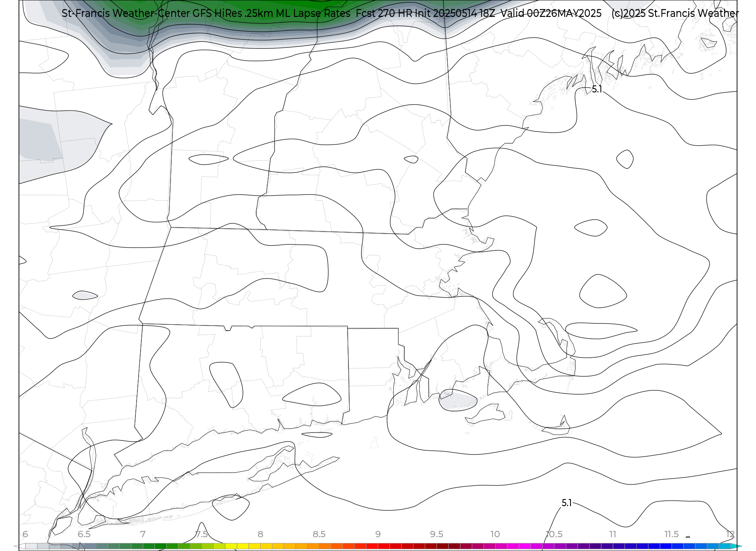This screenshot has height=551, width=756.
Task: Click the '6' tick label on color bar
Action: point(25,534)
